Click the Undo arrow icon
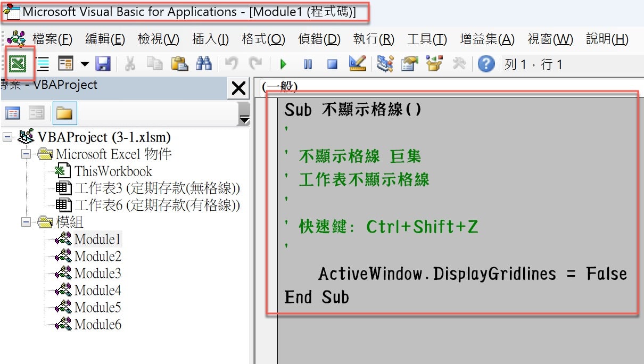 232,64
